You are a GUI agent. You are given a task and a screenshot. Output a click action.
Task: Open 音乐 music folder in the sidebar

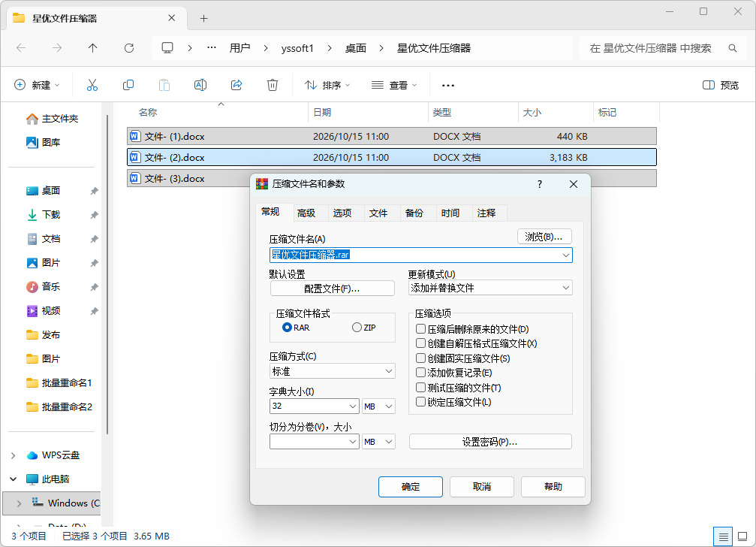point(44,287)
